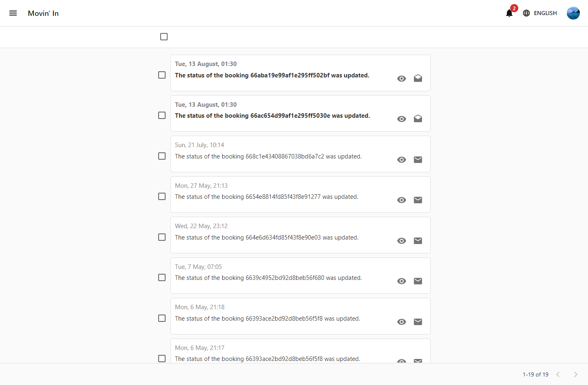Select checkbox for booking 6639c4952bd92d8beb56f680
Viewport: 588px width, 385px height.
[x=162, y=277]
